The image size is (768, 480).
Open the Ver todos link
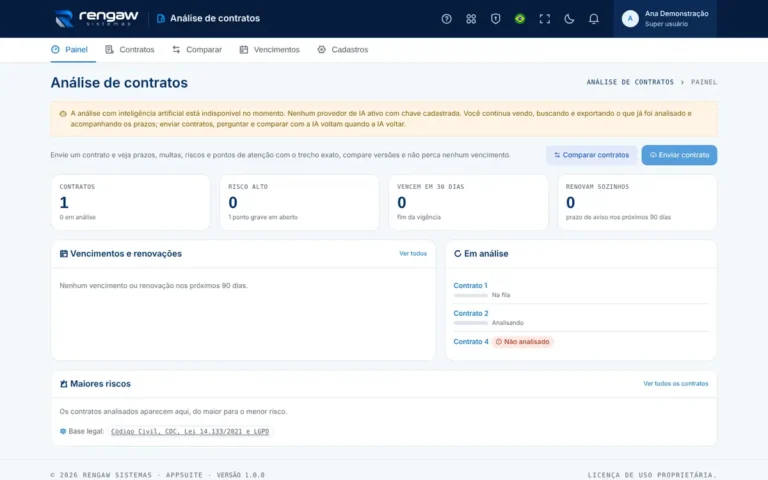(x=413, y=254)
